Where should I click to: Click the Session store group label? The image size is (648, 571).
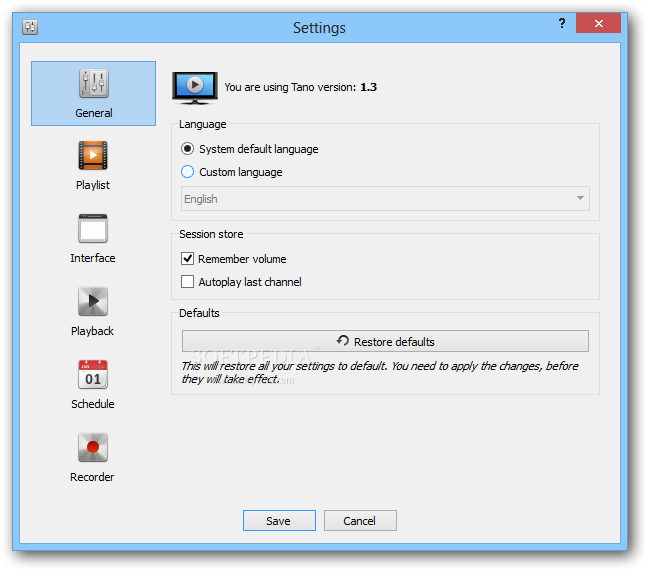pyautogui.click(x=211, y=234)
